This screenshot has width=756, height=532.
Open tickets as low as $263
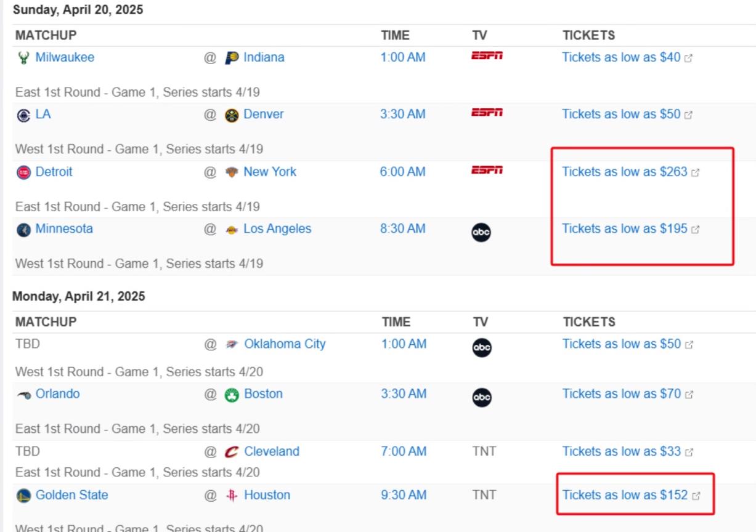coord(624,172)
